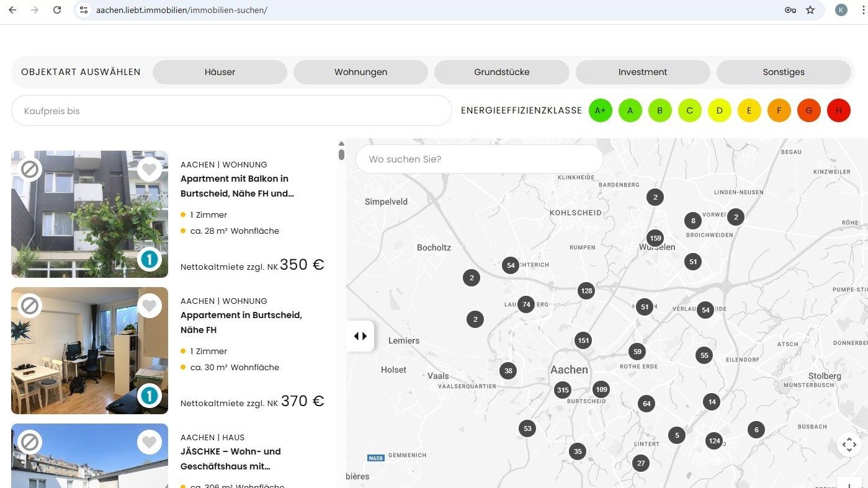This screenshot has width=868, height=488.
Task: Bookmark this page with the star icon
Action: (810, 10)
